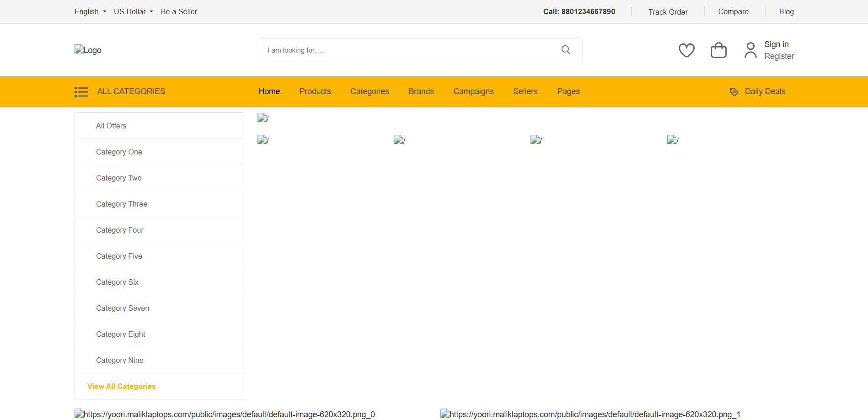Open the first main banner slider image
Image resolution: width=868 pixels, height=420 pixels.
point(263,118)
